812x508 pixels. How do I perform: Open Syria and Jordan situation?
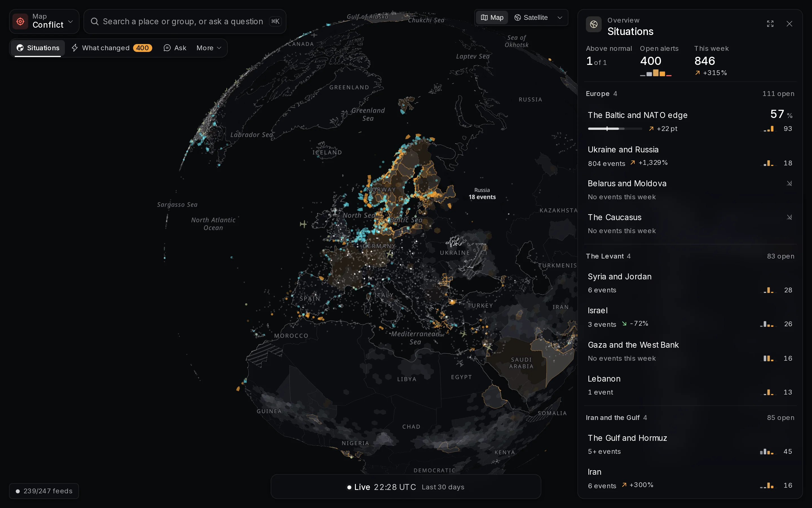(690, 283)
